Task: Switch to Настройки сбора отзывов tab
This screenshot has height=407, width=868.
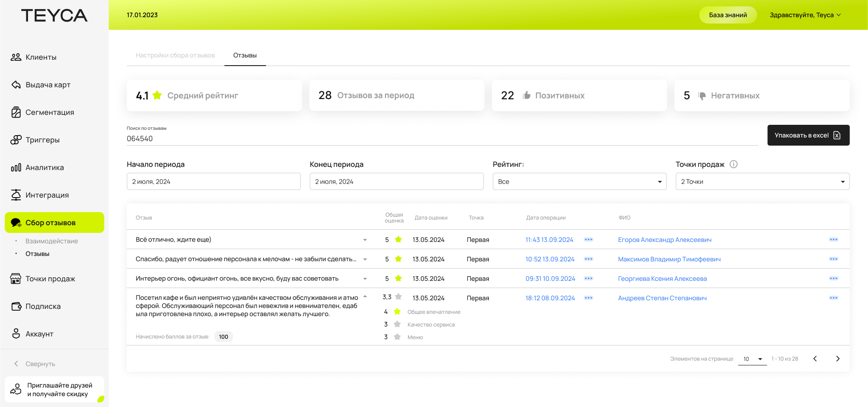Action: tap(175, 55)
